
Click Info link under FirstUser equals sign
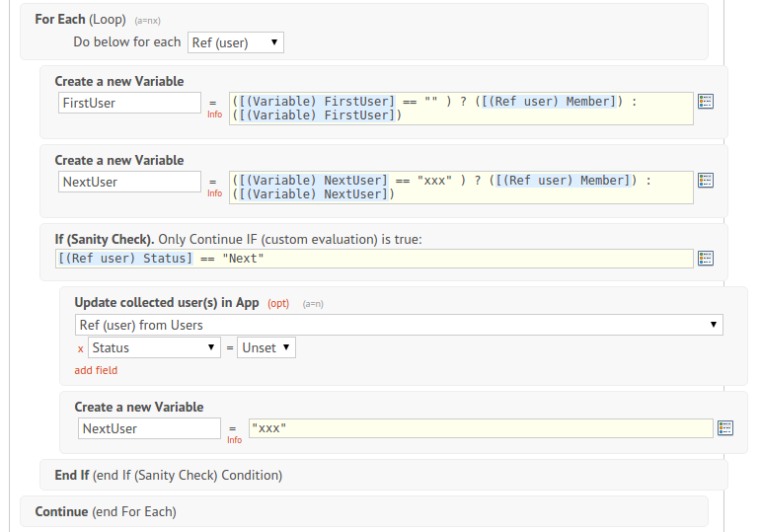[214, 114]
